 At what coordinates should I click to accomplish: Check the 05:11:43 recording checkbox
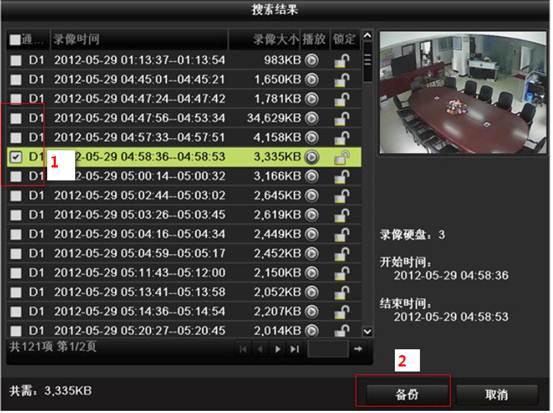click(16, 274)
